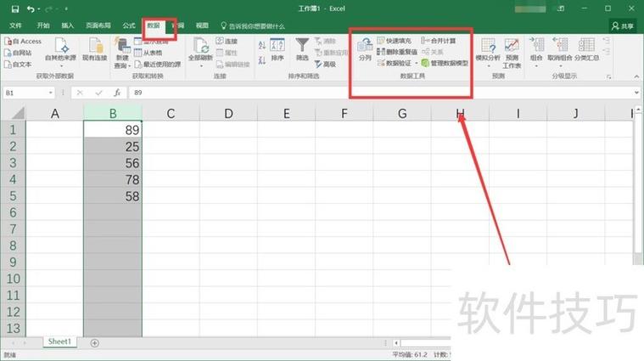Click the 全部刷新 (Refresh All) icon
Screen dimensions: 644x361
point(200,45)
